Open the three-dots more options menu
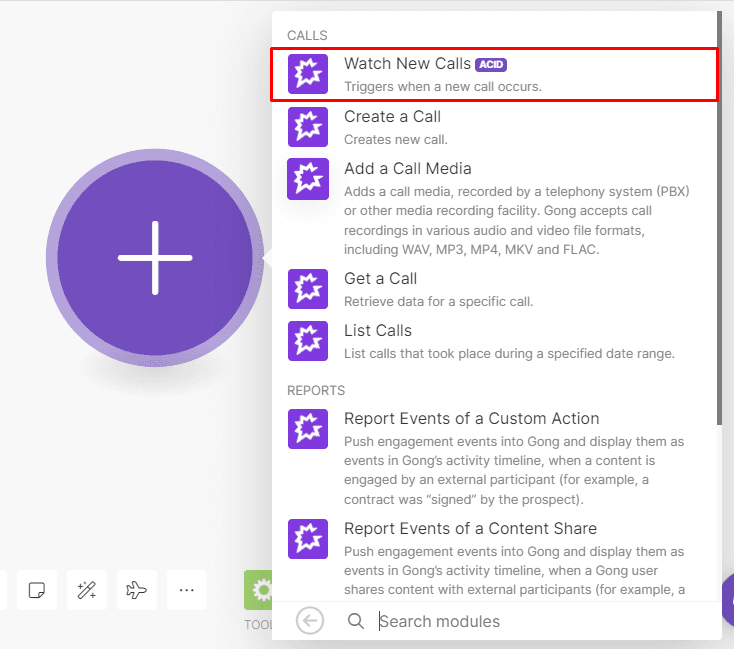Image resolution: width=734 pixels, height=649 pixels. [186, 591]
